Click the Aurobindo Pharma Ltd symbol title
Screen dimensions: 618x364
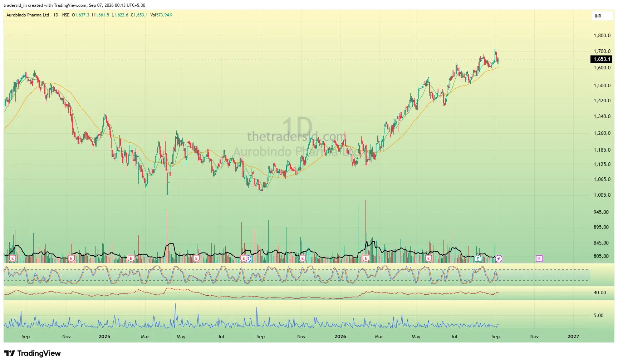28,15
